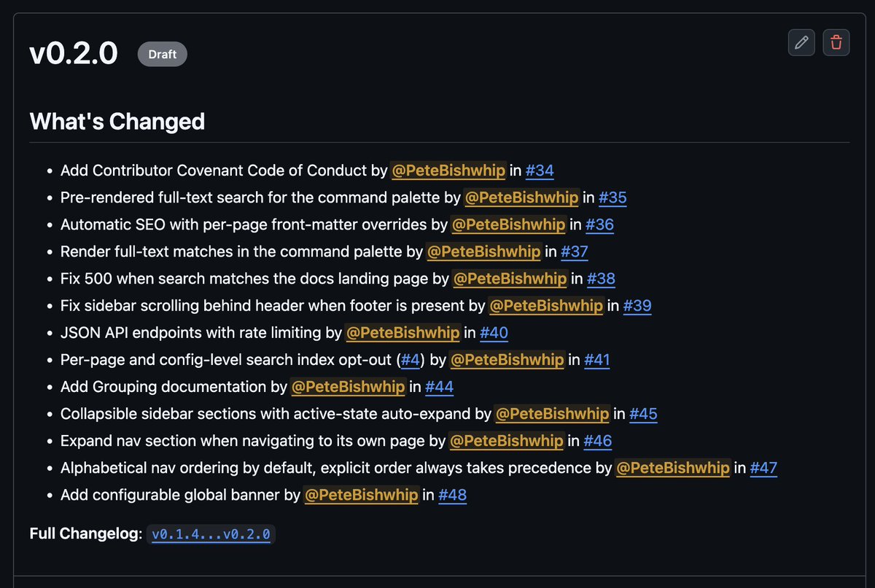The height and width of the screenshot is (588, 875).
Task: Click @PeteBishwhip mention in the Code of Conduct entry
Action: tap(448, 170)
